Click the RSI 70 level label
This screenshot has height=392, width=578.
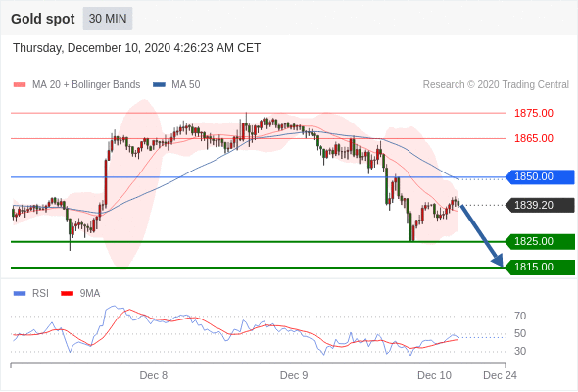click(520, 316)
